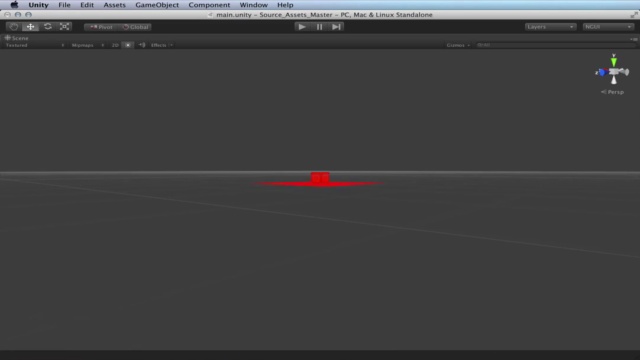Viewport: 640px width, 360px height.
Task: Select the red cube object in scene
Action: coord(320,178)
